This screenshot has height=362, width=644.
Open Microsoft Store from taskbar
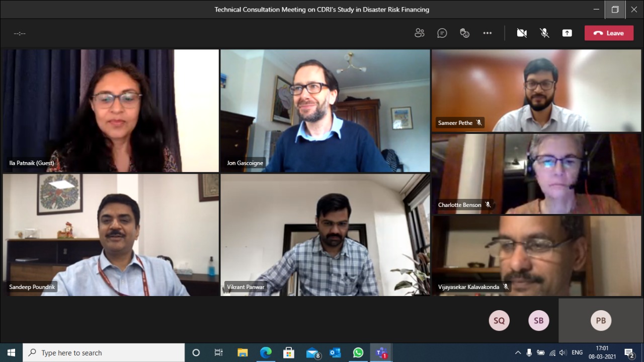click(x=289, y=352)
